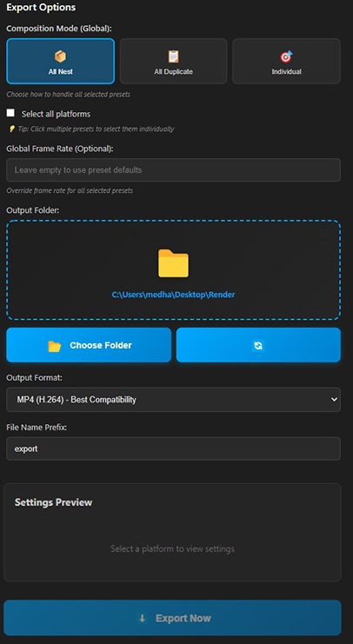Select the All Nest composition mode
This screenshot has height=644, width=353.
tap(60, 61)
